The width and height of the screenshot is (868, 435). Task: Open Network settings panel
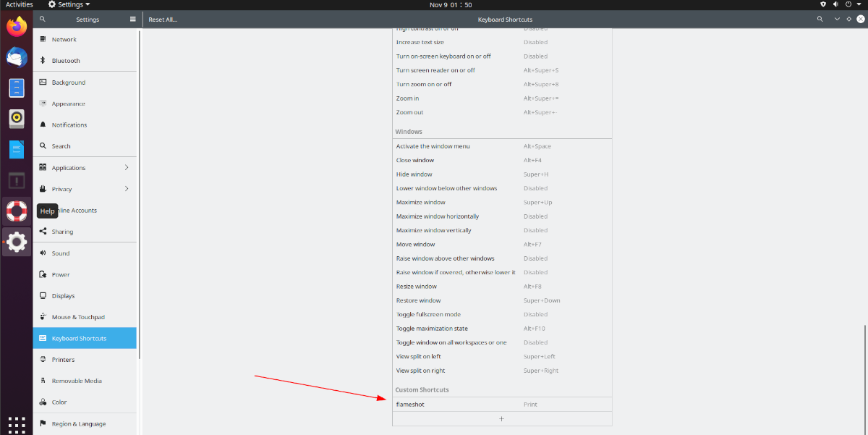[85, 39]
